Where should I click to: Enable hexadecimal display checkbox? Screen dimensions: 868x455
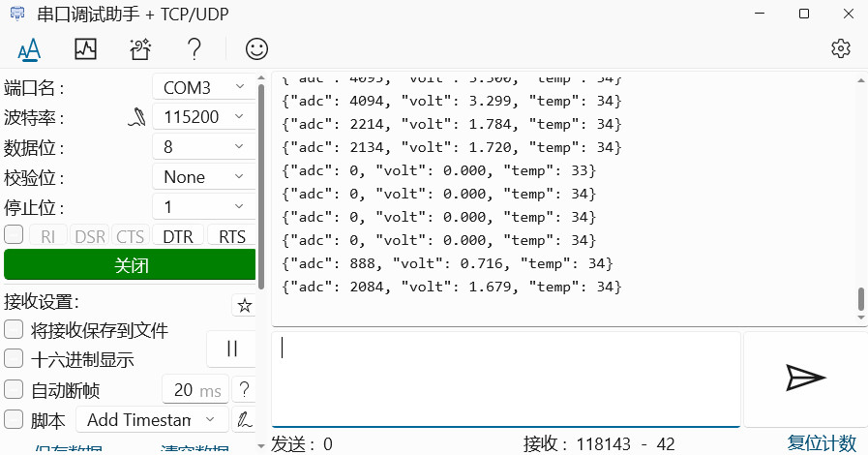tap(14, 359)
